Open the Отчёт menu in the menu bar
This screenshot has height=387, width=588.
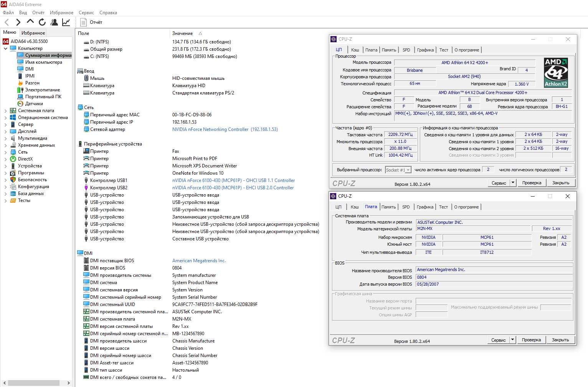coord(38,13)
